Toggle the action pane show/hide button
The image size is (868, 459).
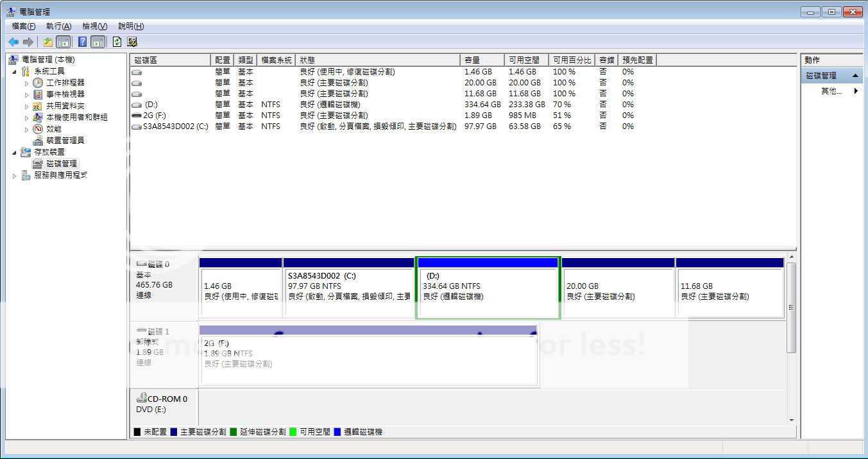98,42
